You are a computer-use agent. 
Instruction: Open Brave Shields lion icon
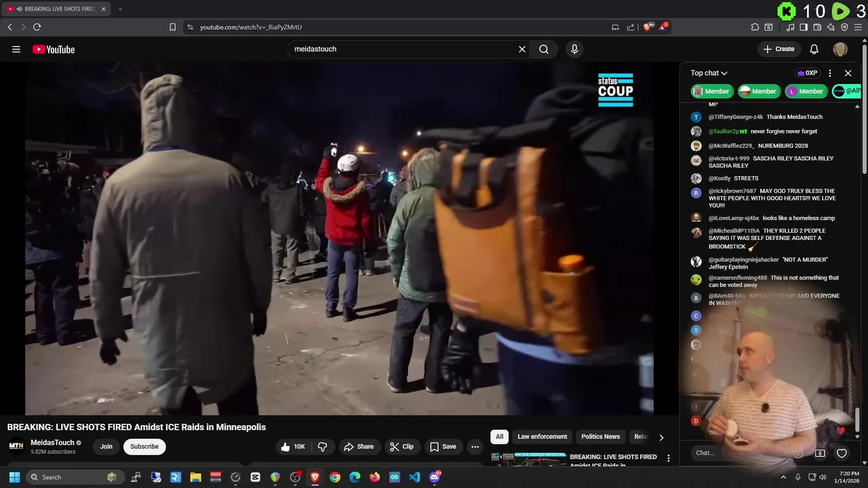click(648, 27)
